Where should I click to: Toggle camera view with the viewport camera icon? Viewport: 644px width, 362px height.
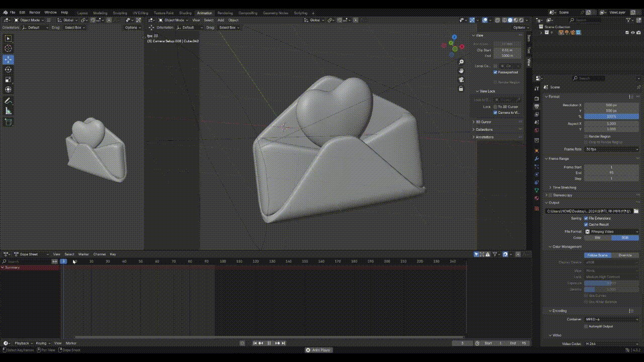(461, 80)
